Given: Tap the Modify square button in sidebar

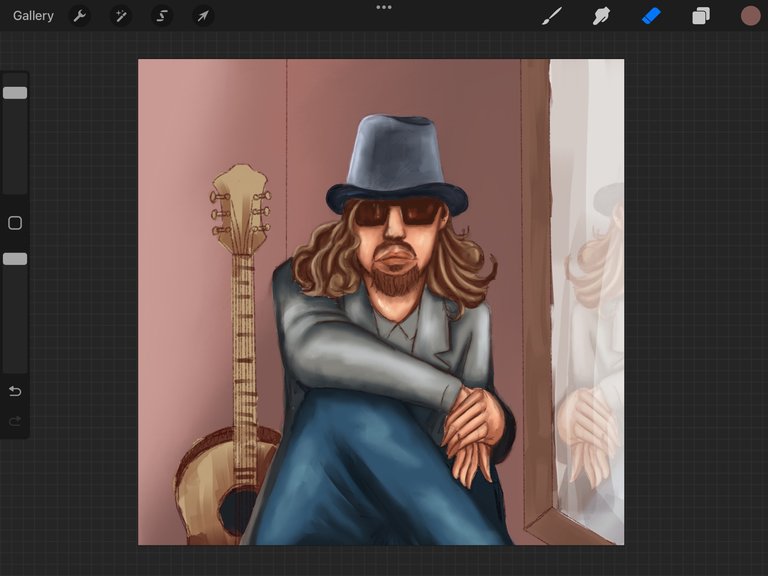Looking at the screenshot, I should (15, 223).
